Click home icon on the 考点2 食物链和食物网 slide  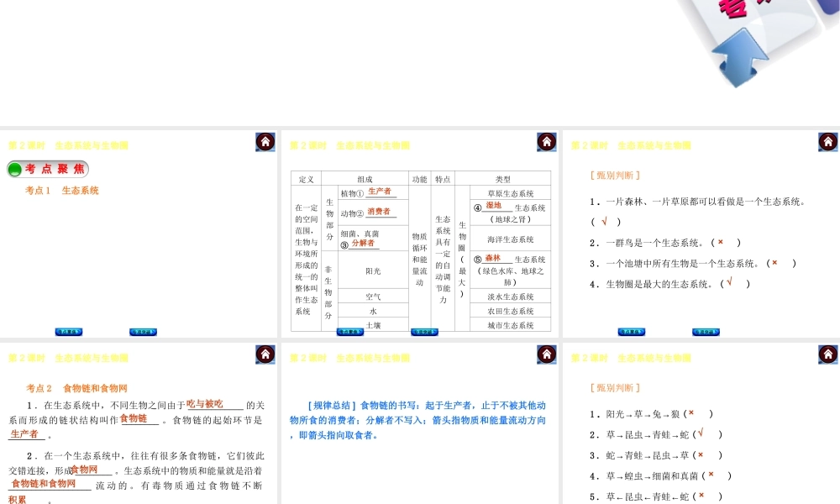[265, 354]
